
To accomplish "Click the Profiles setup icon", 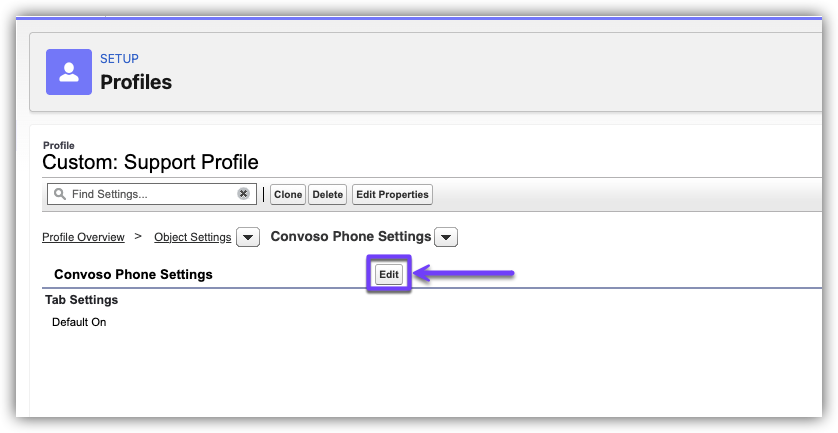I will [x=69, y=71].
